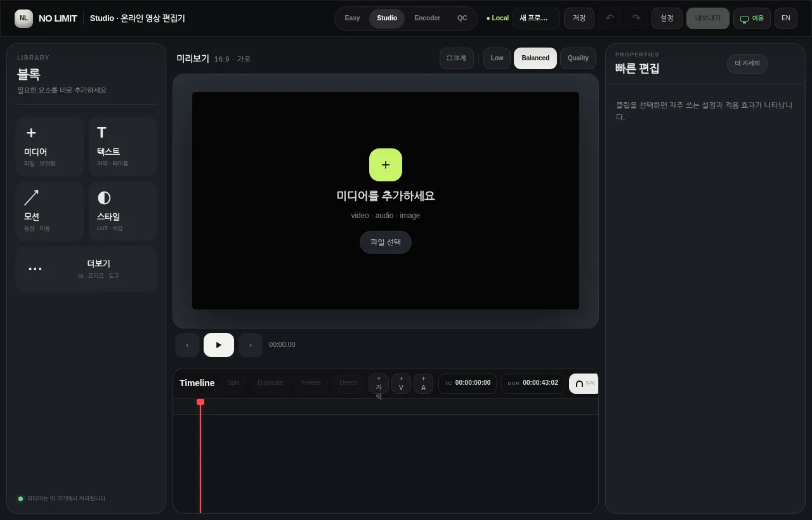
Task: Select Low preview quality
Action: click(x=497, y=58)
